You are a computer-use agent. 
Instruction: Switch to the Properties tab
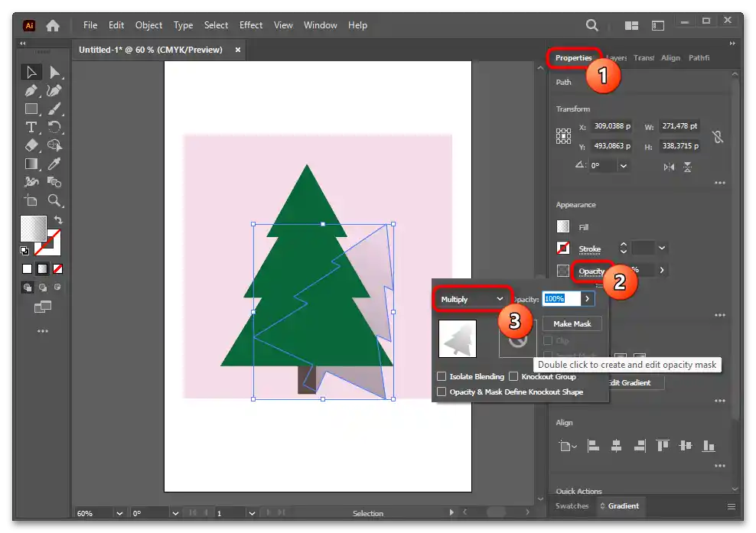click(x=573, y=58)
